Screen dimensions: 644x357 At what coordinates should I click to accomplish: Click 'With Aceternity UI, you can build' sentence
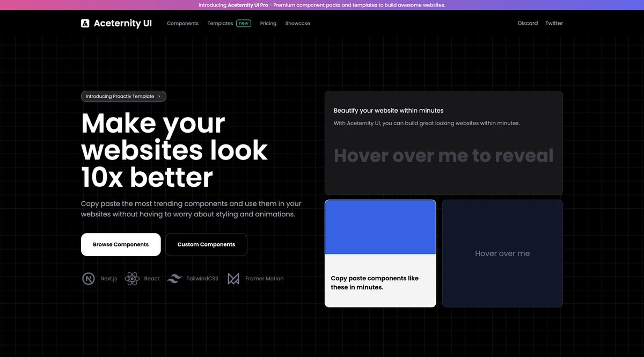[427, 123]
